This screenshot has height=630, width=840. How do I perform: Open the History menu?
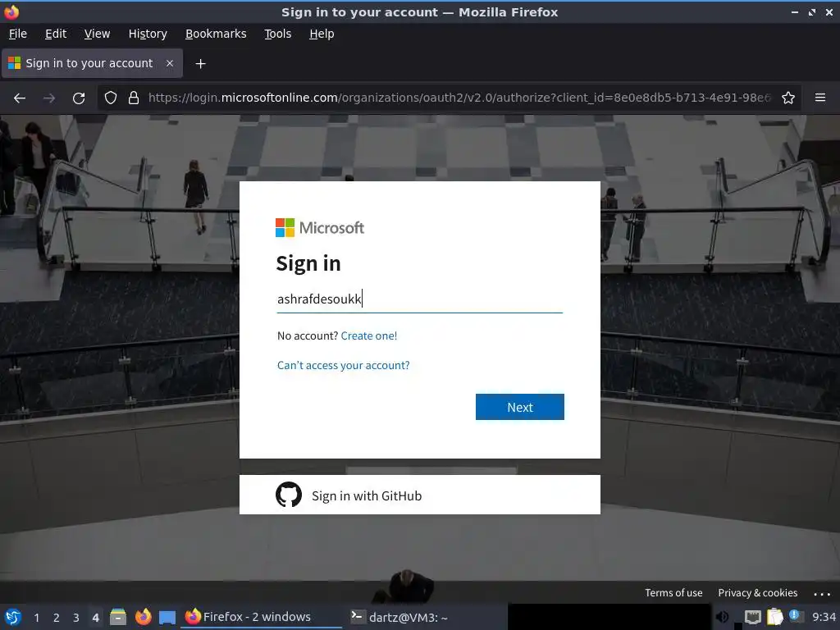click(x=148, y=34)
